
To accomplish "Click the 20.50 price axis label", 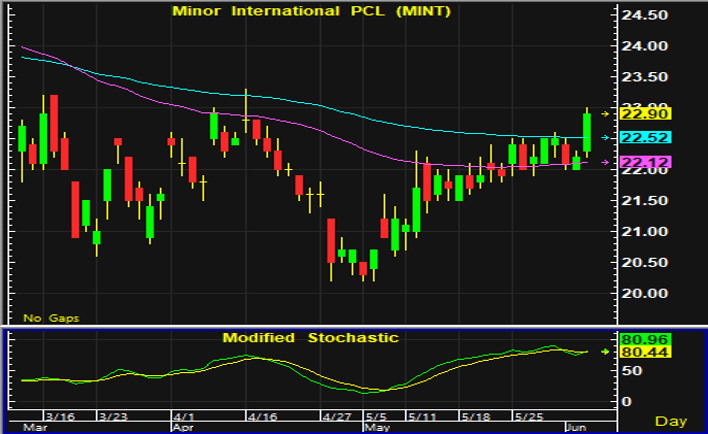I will click(644, 262).
